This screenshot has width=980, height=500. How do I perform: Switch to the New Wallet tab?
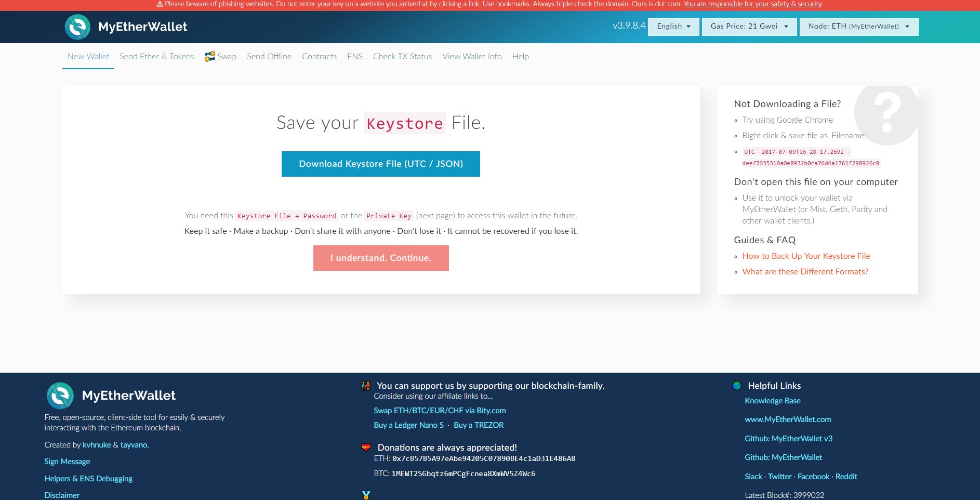pyautogui.click(x=88, y=57)
